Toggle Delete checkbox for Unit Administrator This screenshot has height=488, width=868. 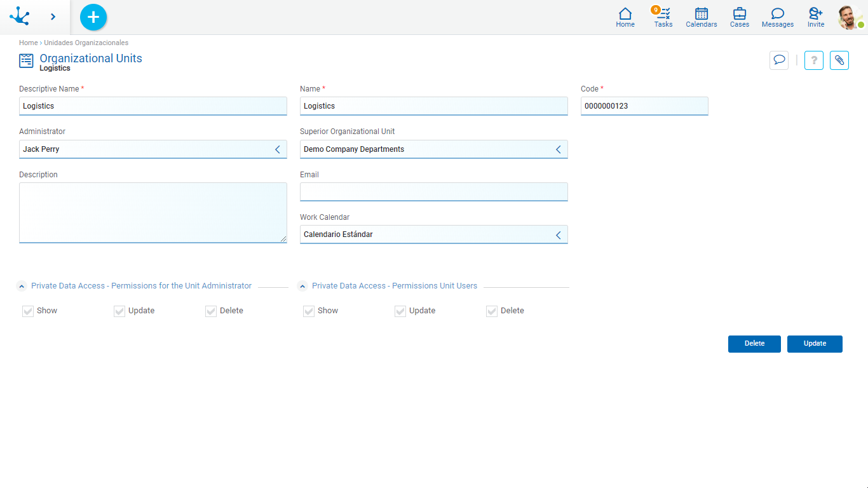coord(211,311)
